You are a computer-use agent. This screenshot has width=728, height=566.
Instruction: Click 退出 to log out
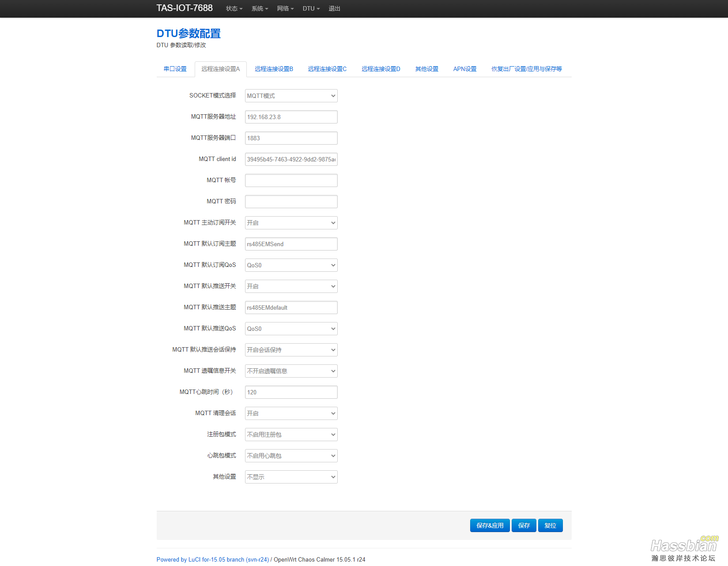point(334,8)
